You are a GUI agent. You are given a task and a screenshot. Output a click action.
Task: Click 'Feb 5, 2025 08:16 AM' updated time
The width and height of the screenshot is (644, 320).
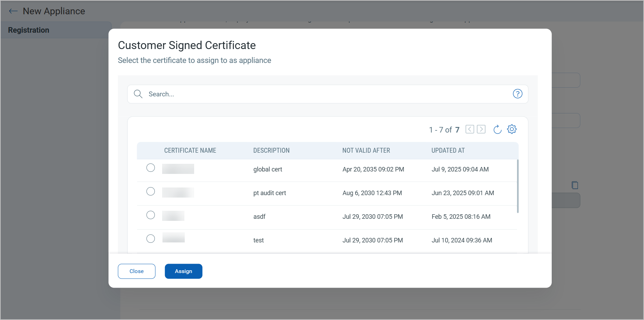(x=461, y=217)
